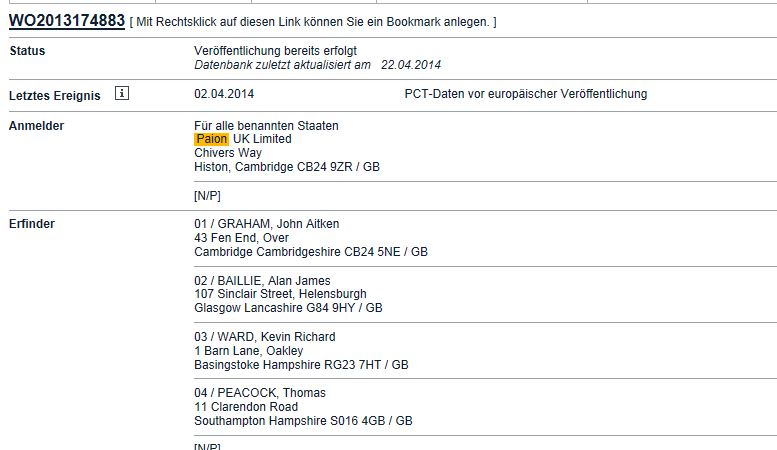The width and height of the screenshot is (777, 450).
Task: Click the Für alle benannten Staaten line
Action: click(x=266, y=125)
